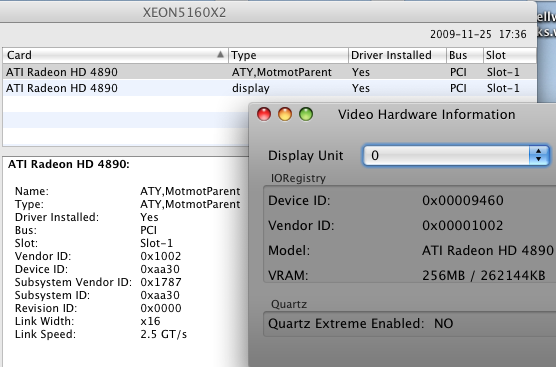Sort by the Bus column header
The width and height of the screenshot is (556, 367).
click(465, 55)
